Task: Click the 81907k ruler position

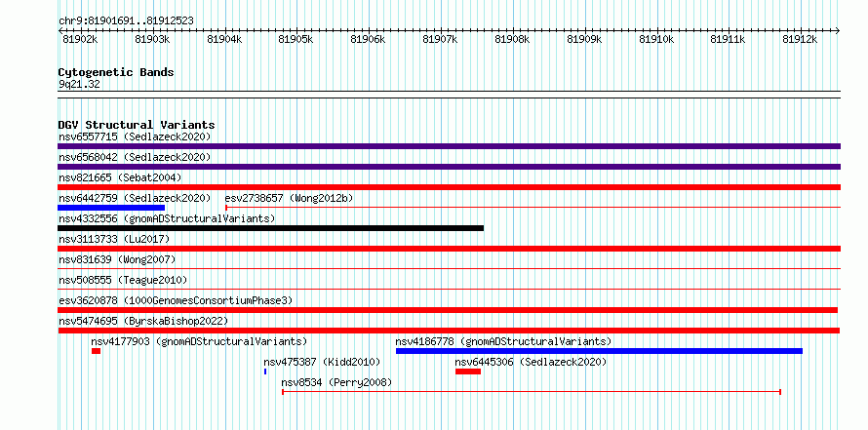Action: click(x=441, y=39)
